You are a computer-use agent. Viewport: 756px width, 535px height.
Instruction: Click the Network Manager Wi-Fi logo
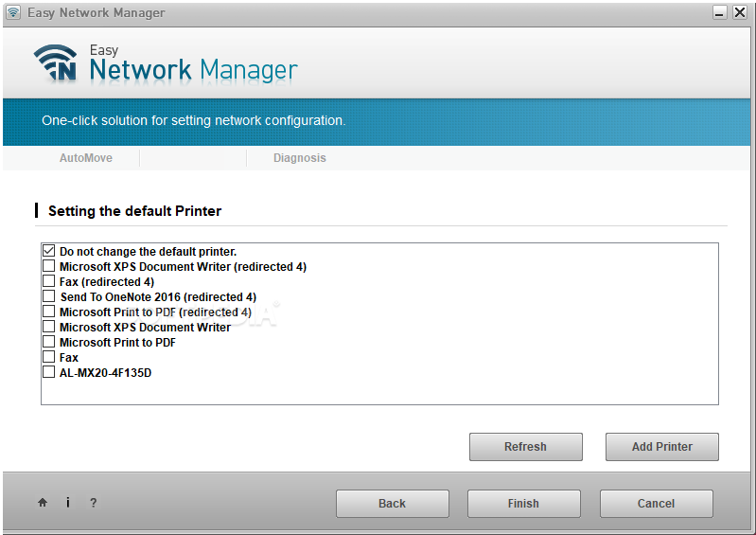pos(56,62)
